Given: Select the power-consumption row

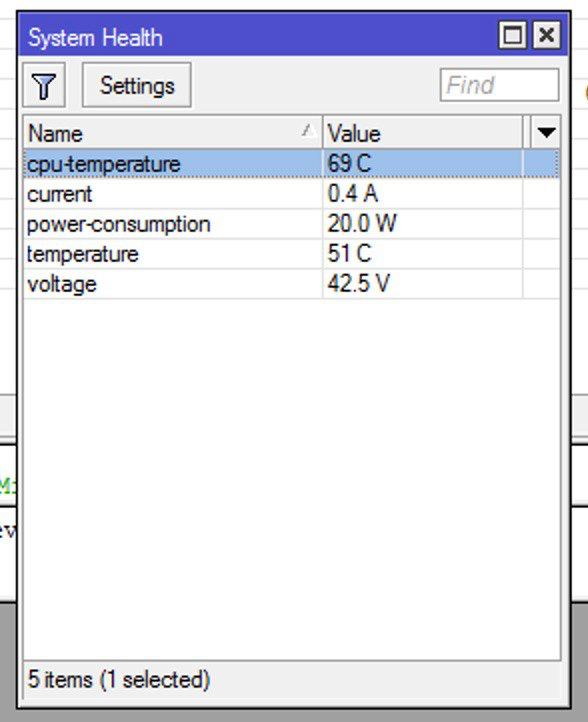Looking at the screenshot, I should point(292,224).
